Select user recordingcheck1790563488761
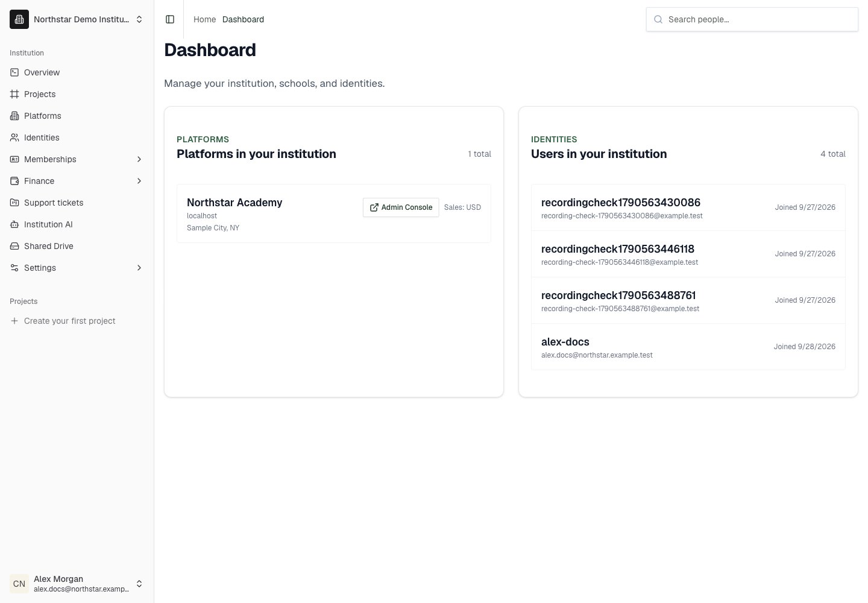Viewport: 868px width, 603px height. (x=688, y=300)
